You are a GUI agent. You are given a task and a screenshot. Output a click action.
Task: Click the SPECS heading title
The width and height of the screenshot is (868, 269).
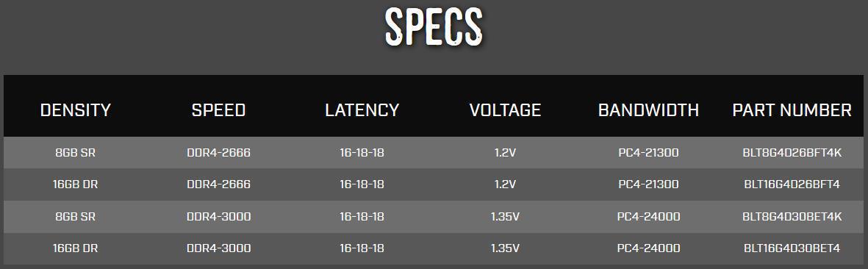point(434,26)
